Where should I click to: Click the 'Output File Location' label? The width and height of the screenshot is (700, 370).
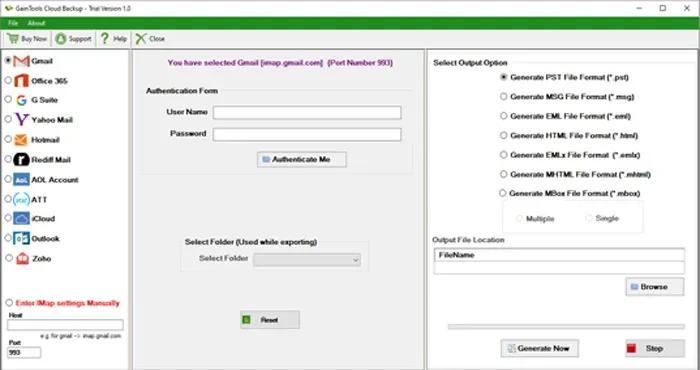[468, 240]
